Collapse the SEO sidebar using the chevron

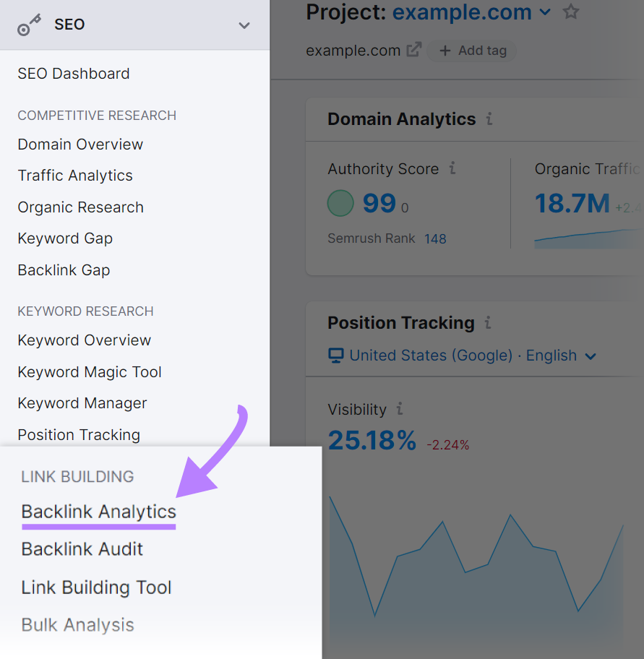[244, 24]
